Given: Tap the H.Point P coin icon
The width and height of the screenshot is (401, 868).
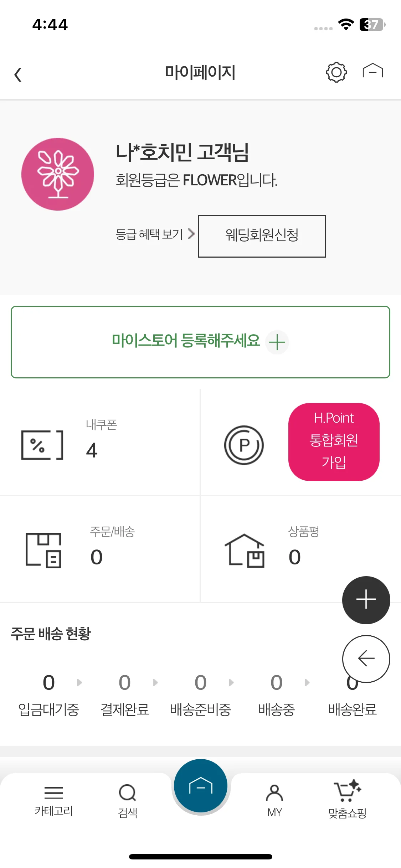Looking at the screenshot, I should [x=244, y=445].
